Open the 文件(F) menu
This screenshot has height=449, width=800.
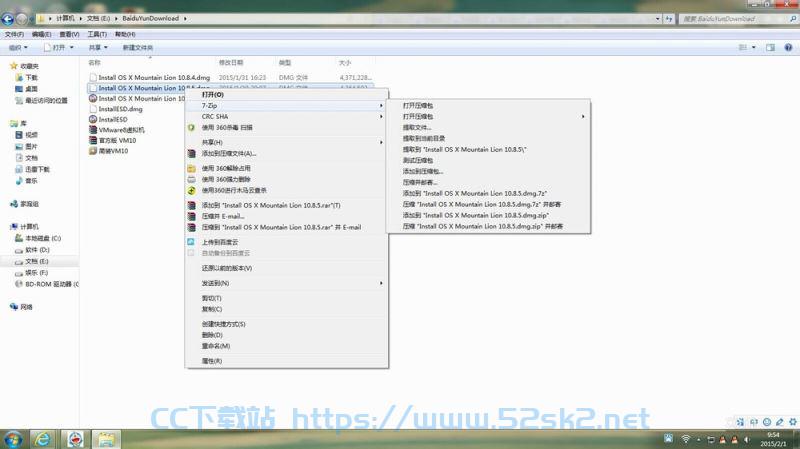14,34
